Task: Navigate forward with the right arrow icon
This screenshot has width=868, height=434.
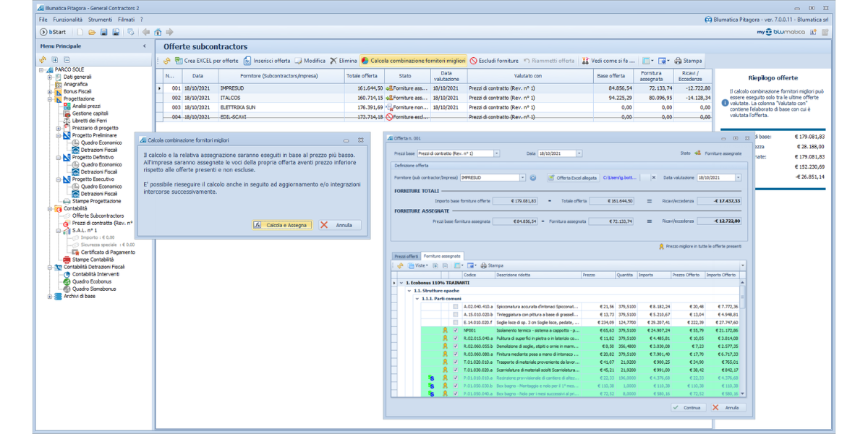Action: (x=169, y=32)
